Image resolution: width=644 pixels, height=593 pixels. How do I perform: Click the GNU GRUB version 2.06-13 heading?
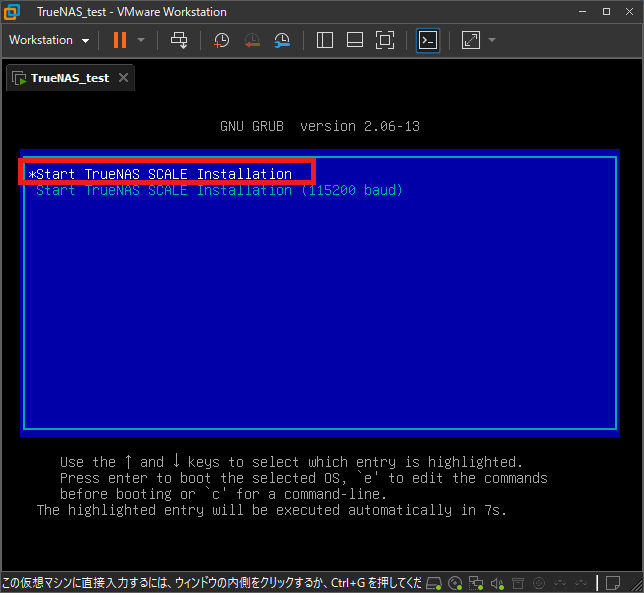(320, 126)
